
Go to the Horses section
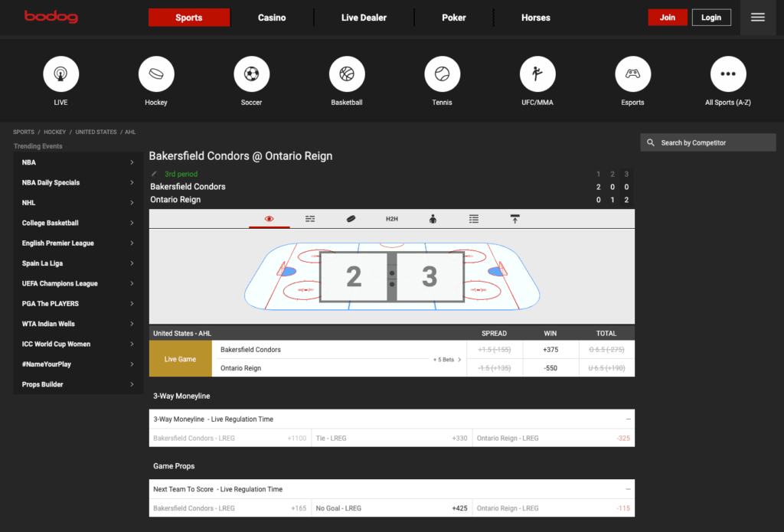pos(536,18)
